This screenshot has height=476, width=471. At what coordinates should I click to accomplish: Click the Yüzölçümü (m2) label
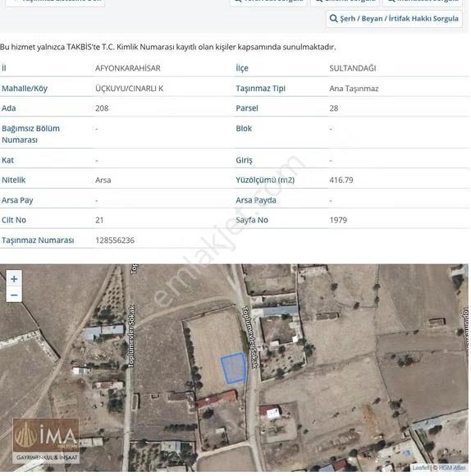(265, 180)
